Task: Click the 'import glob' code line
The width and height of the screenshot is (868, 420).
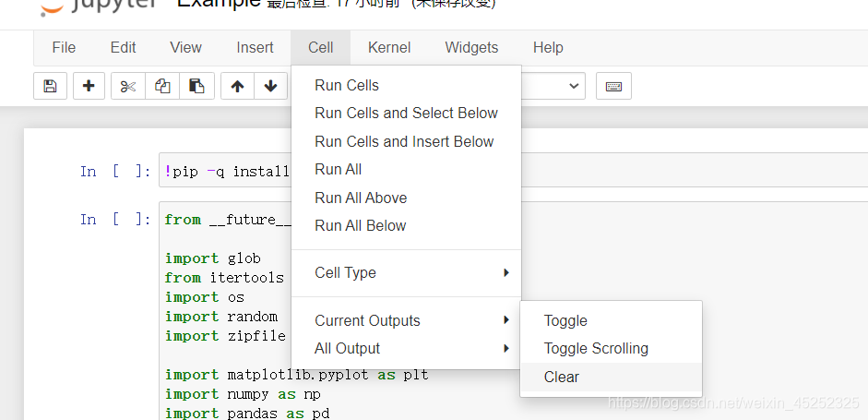Action: [212, 258]
